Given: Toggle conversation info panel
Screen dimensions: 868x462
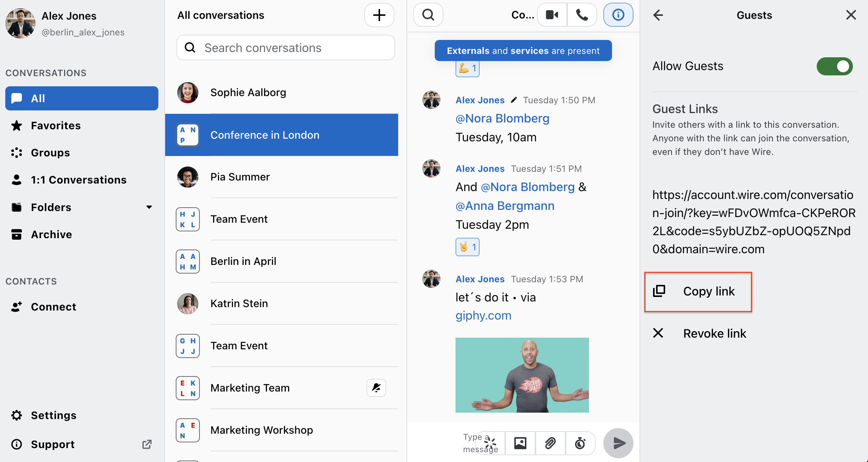Looking at the screenshot, I should point(618,15).
